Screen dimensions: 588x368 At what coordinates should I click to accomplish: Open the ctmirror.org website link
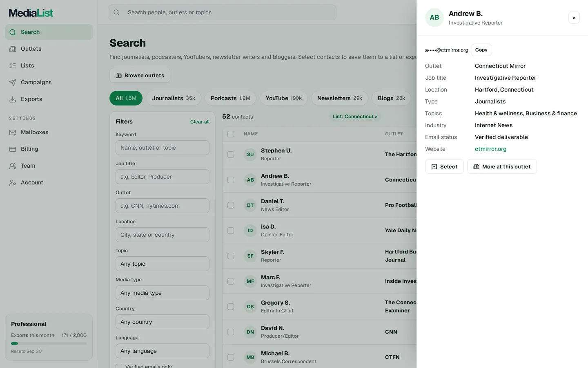(490, 149)
